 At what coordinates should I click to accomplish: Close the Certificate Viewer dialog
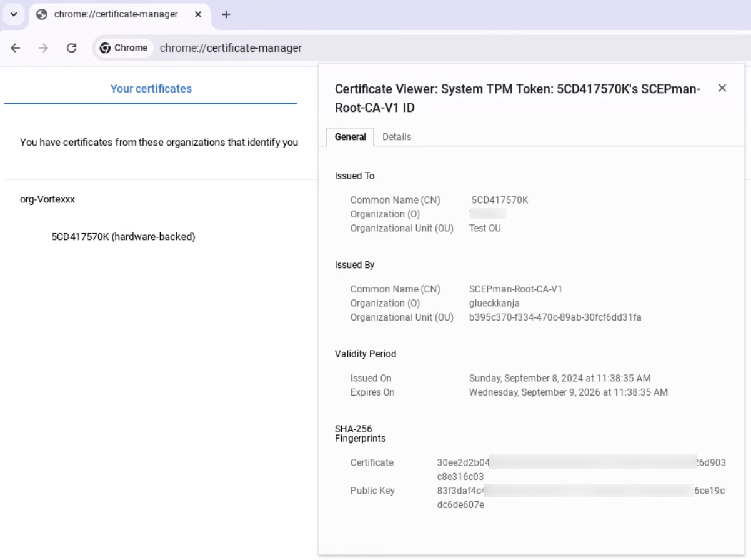tap(722, 88)
